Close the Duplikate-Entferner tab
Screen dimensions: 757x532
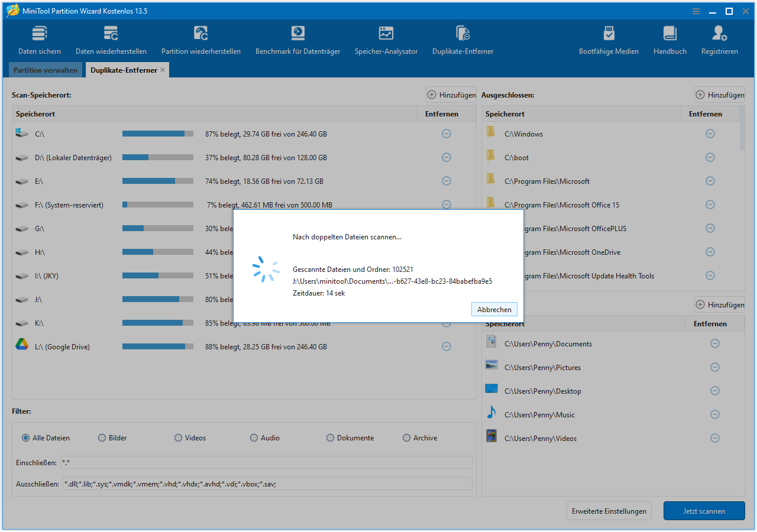pyautogui.click(x=163, y=70)
